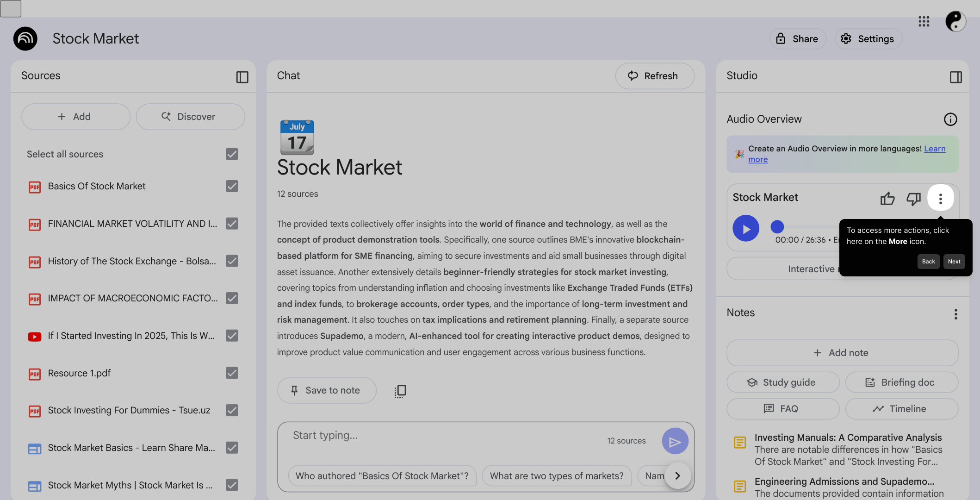
Task: Click the PDF icon for Resource 1.pdf
Action: click(x=35, y=374)
